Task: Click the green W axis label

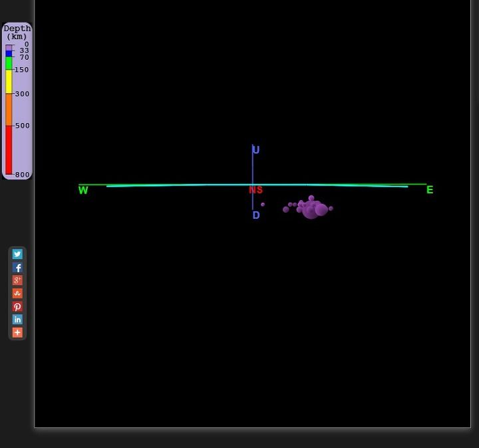Action: click(x=83, y=190)
